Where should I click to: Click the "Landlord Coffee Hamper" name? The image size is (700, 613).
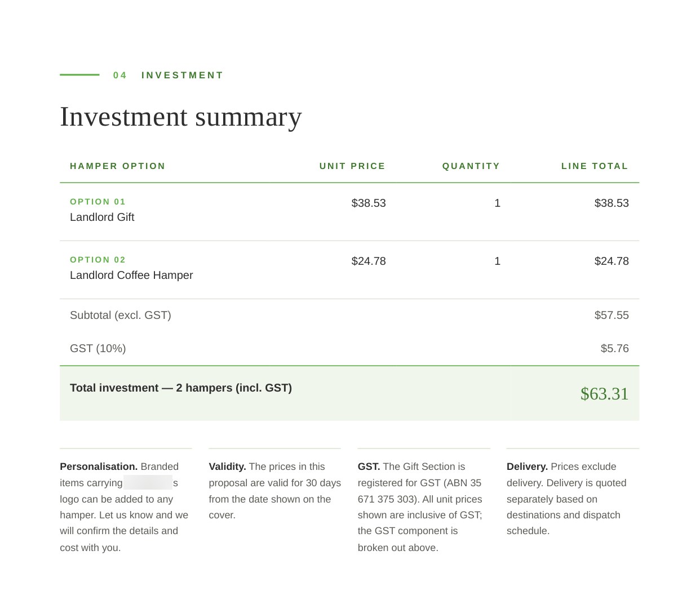(x=131, y=276)
